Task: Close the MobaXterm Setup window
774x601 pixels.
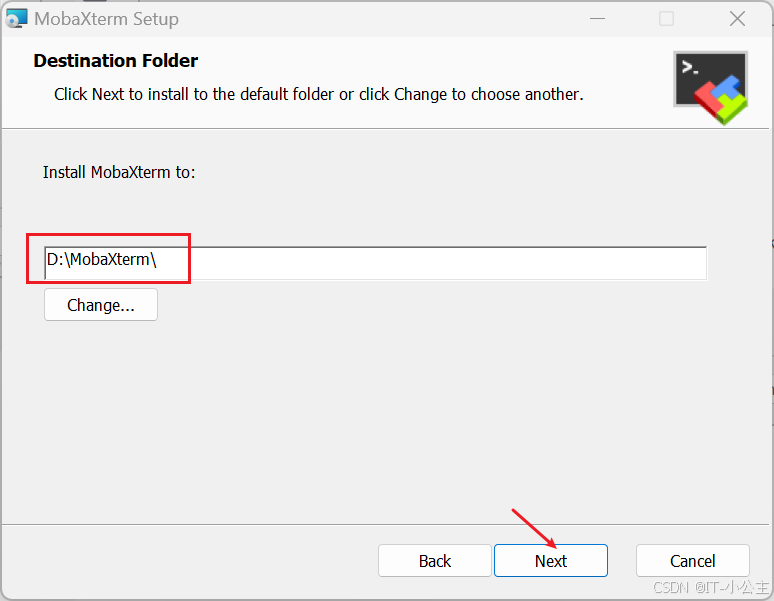Action: coord(737,19)
